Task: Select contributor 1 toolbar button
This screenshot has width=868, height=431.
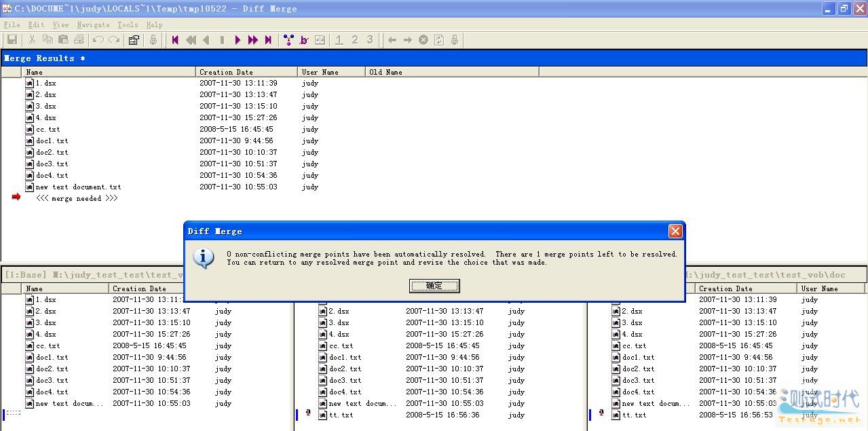Action: tap(339, 40)
